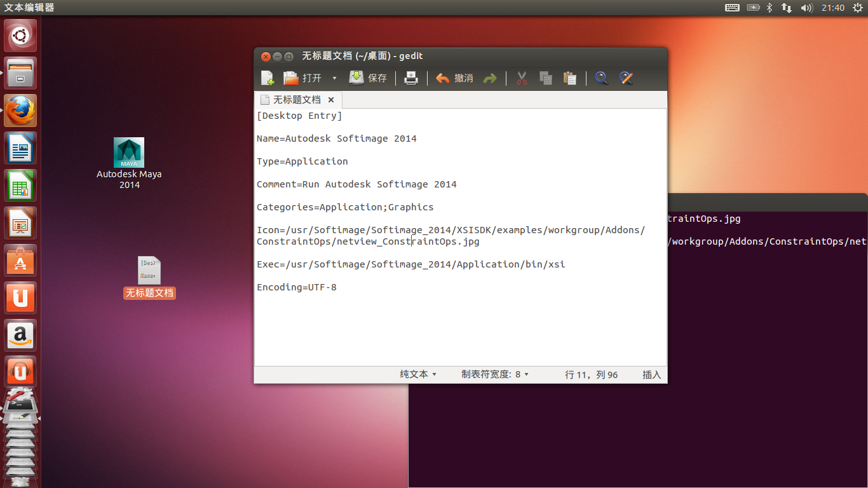Open the 制表符宽度: 8 dropdown
The width and height of the screenshot is (868, 488).
495,374
